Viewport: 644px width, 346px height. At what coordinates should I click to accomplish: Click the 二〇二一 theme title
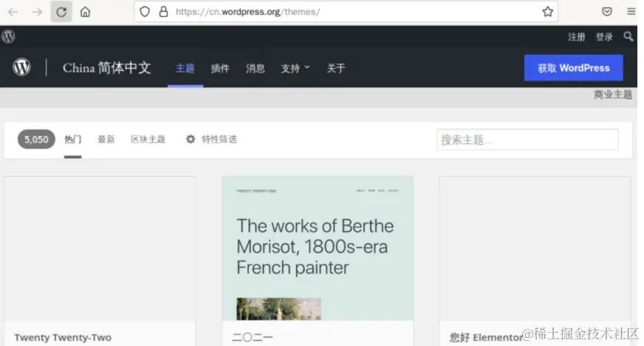click(252, 337)
